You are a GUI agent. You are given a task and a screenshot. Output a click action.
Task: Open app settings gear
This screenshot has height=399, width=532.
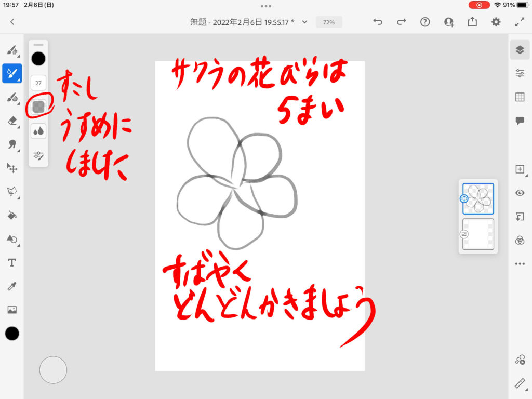coord(496,22)
